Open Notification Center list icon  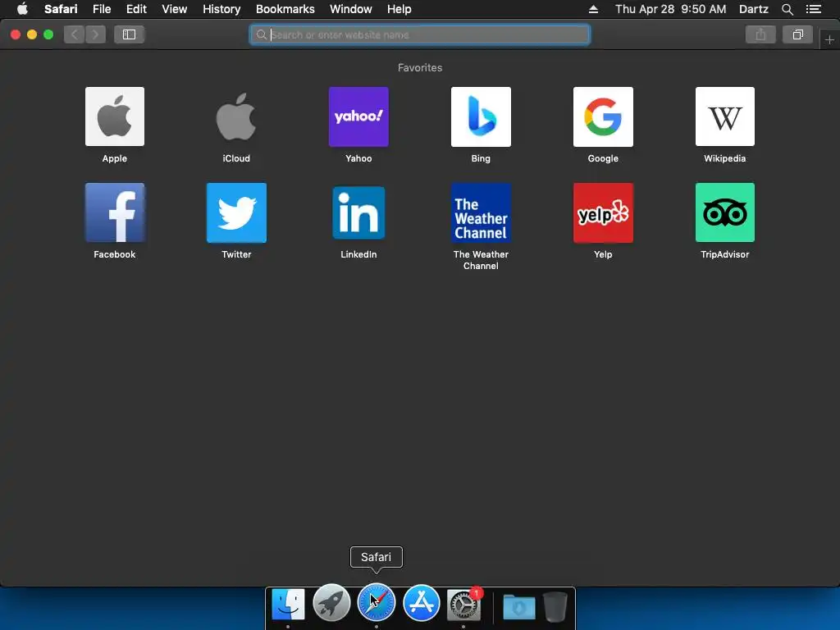(813, 9)
